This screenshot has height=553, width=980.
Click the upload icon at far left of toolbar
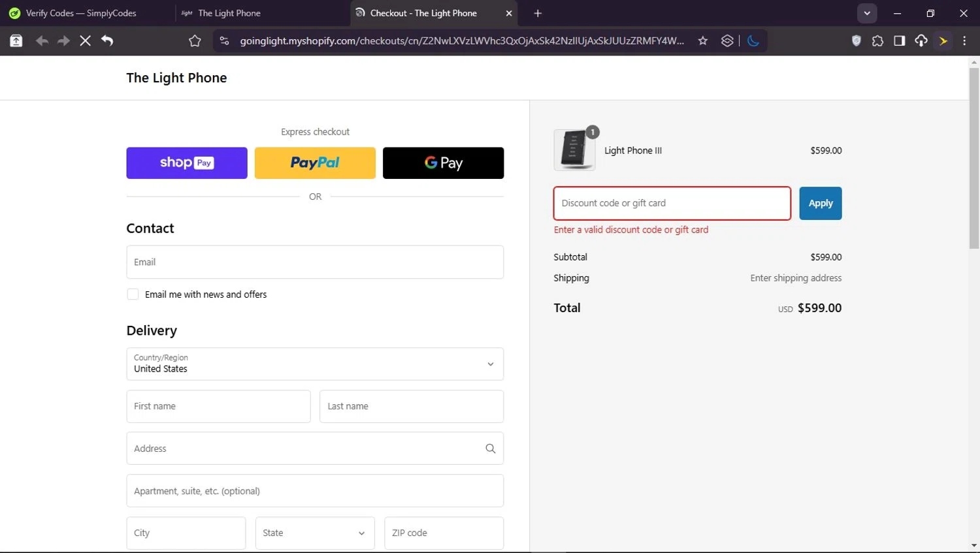(16, 40)
